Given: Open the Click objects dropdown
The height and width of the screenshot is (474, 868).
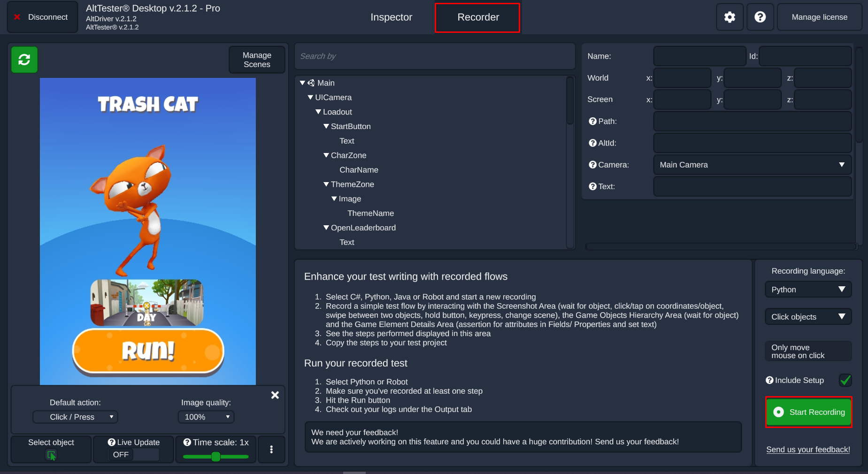Looking at the screenshot, I should point(808,316).
